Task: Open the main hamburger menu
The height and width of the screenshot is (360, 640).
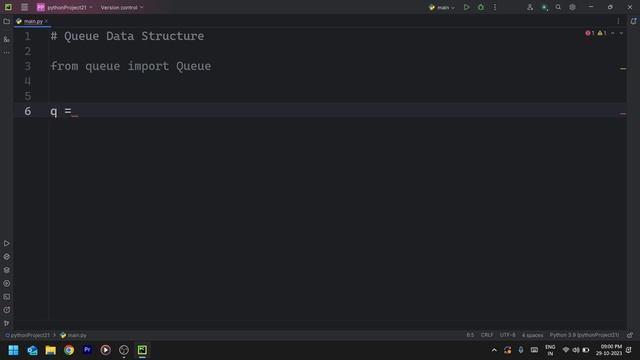Action: coord(24,7)
